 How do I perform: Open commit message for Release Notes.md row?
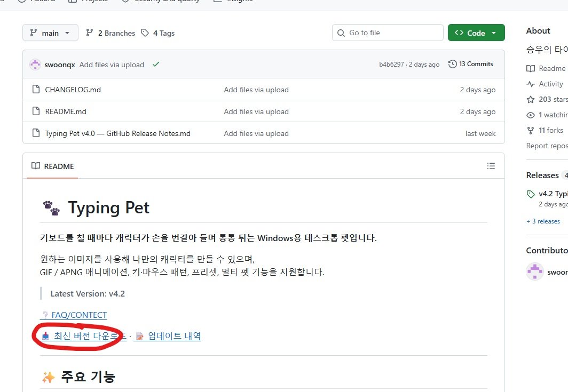coord(256,133)
